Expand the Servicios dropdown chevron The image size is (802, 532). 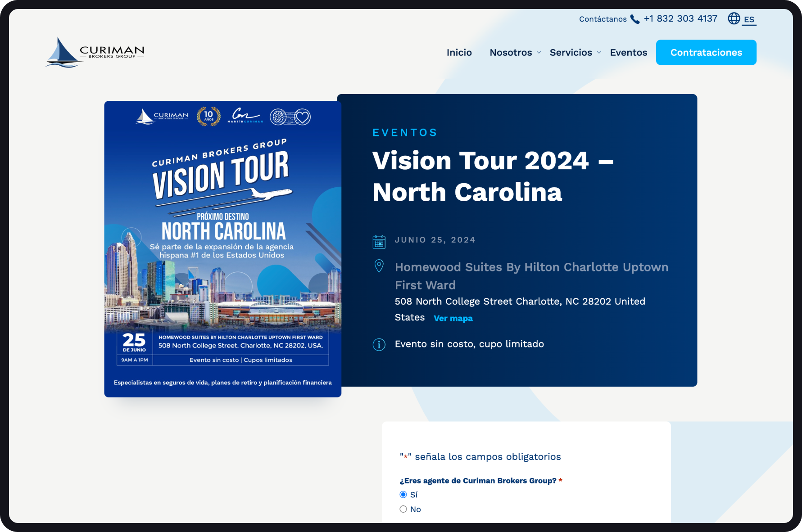599,53
